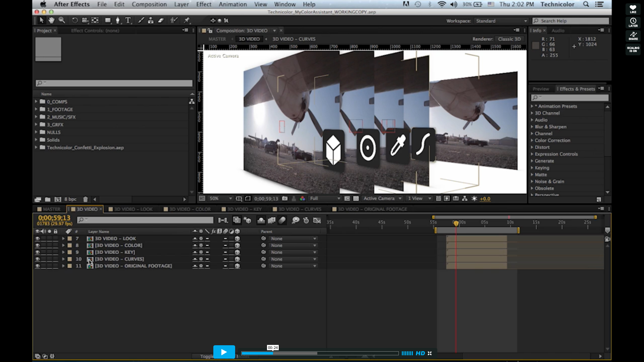Click the Effects & Presets search field
Image resolution: width=644 pixels, height=362 pixels.
click(x=570, y=98)
